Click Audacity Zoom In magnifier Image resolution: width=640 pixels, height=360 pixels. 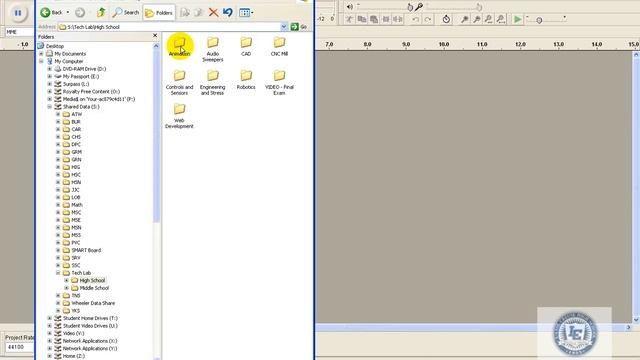pos(464,19)
